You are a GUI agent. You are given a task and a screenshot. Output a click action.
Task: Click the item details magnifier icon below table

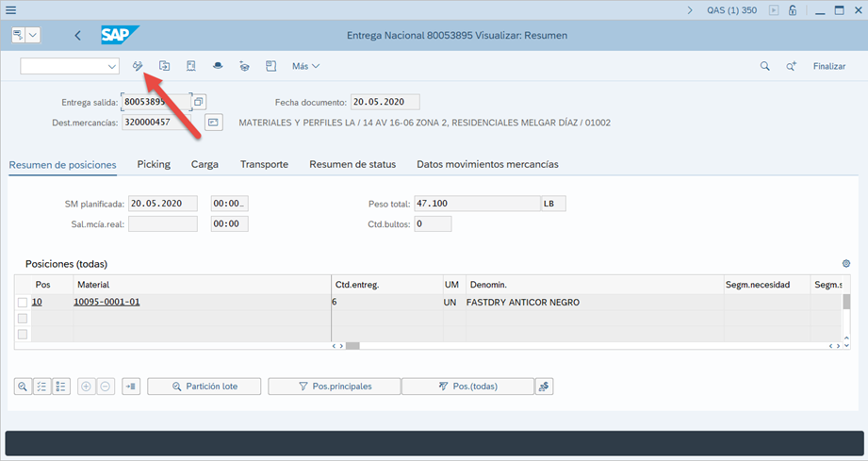[x=23, y=386]
